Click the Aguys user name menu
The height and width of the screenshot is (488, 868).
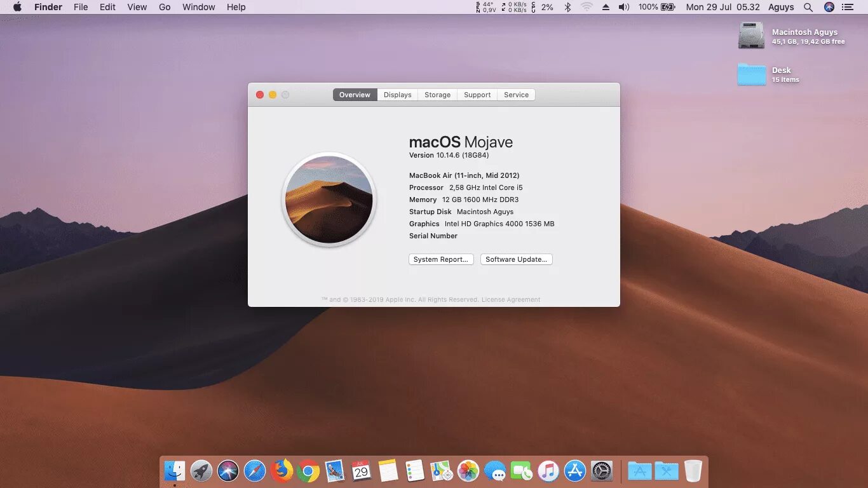(x=781, y=7)
